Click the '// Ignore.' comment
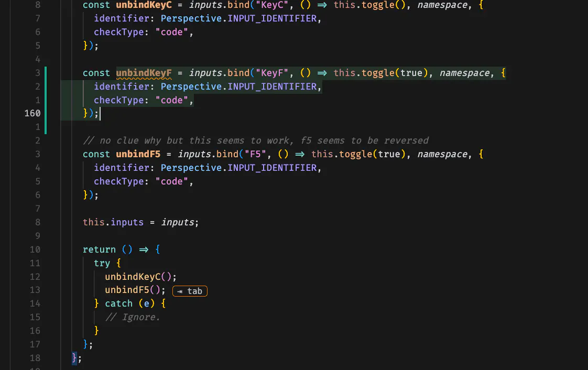588x370 pixels. click(132, 317)
